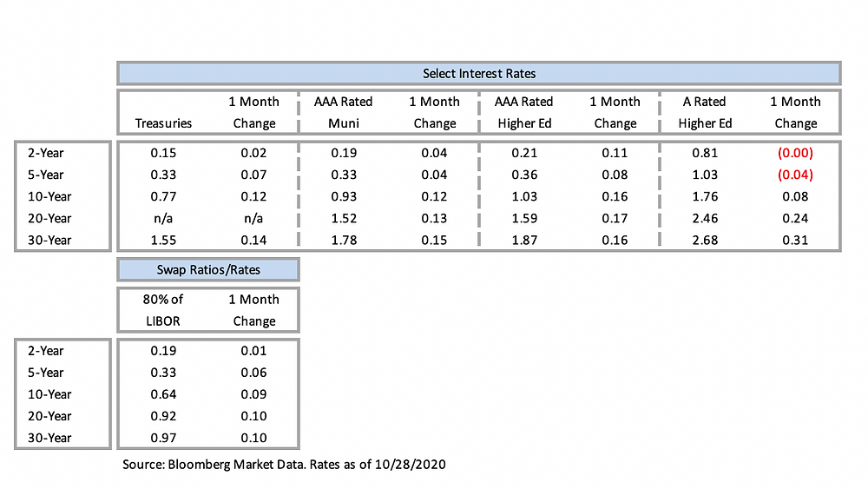
Task: Click the 20-Year AAA Higher Ed change 0.17
Action: pos(615,219)
